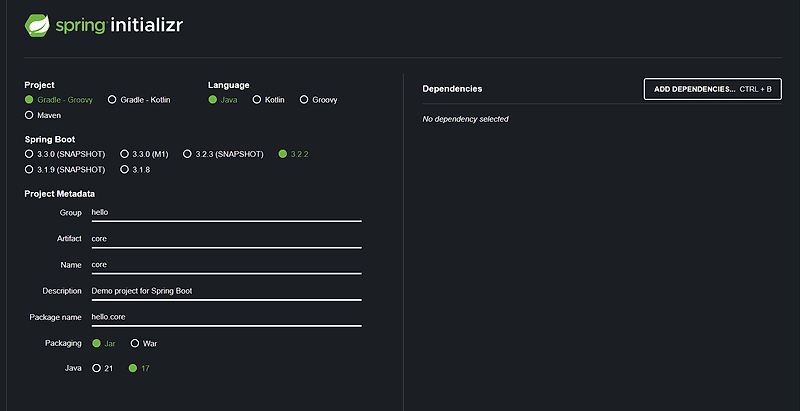Click the Spring Boot section heading
Viewport: 800px width, 411px height.
[x=50, y=139]
